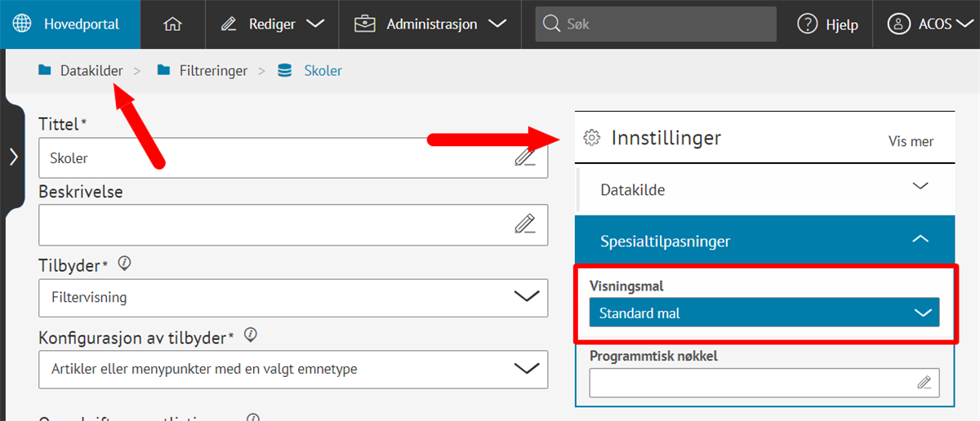Open the Administrasjon menu
Image resolution: width=980 pixels, height=421 pixels.
pyautogui.click(x=430, y=24)
